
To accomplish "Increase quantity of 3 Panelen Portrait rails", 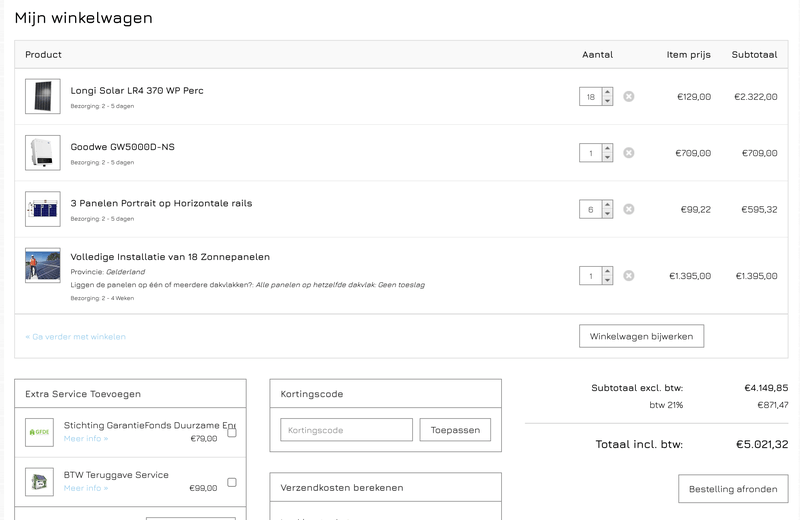I will [x=607, y=205].
